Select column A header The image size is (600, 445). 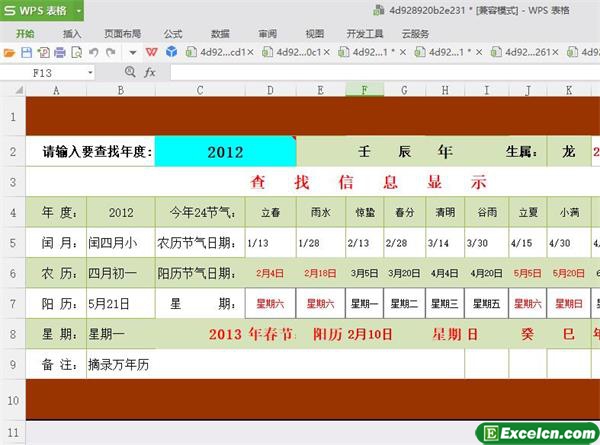[56, 90]
